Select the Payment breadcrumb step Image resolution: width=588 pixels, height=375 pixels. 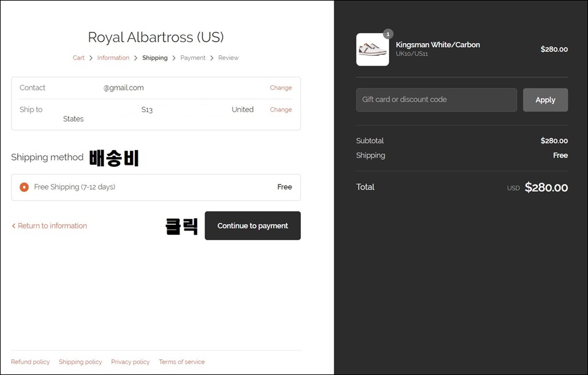click(193, 58)
